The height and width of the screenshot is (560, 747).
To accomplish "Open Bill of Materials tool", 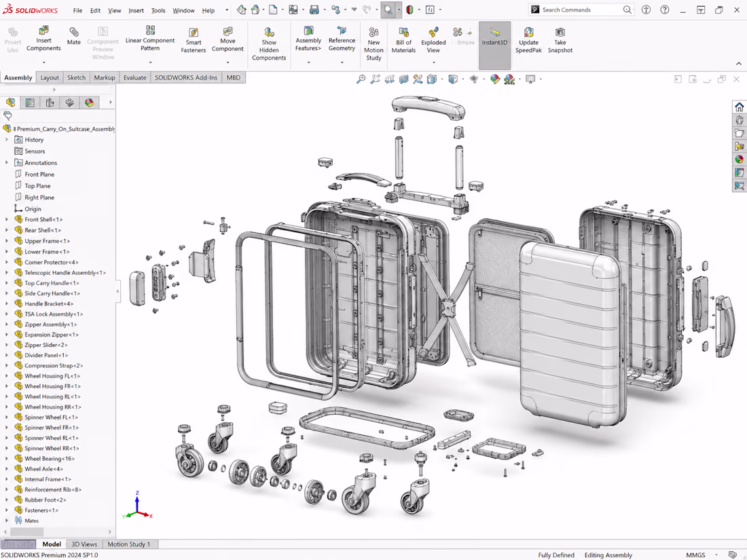I will pyautogui.click(x=403, y=40).
